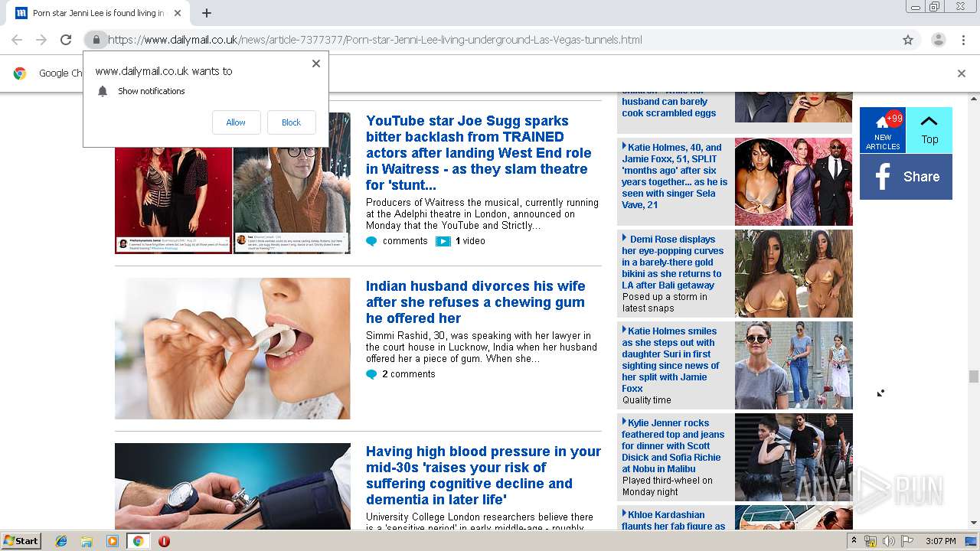This screenshot has height=551, width=980.
Task: Click the red antivirus taskbar icon
Action: [164, 541]
